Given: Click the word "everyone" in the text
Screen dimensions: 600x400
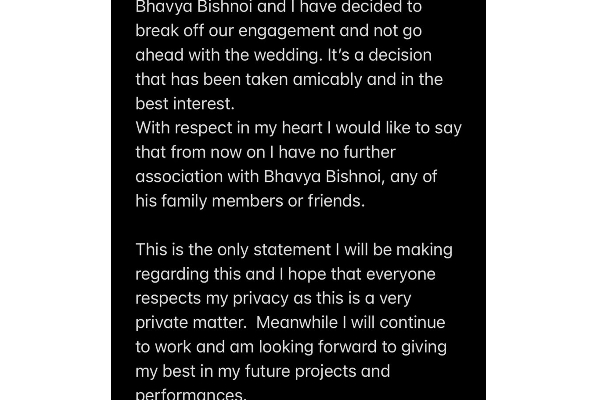Looking at the screenshot, I should coord(401,273).
